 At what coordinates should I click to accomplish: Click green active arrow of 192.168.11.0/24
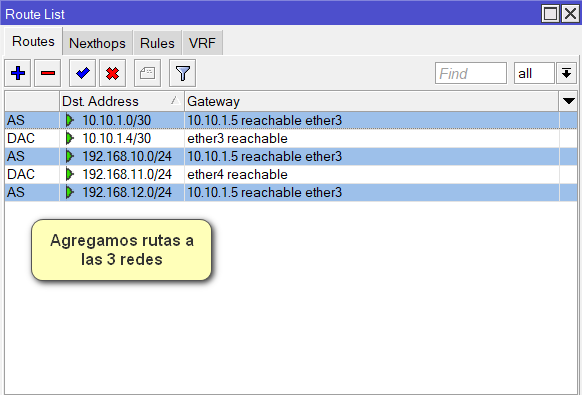[x=69, y=174]
